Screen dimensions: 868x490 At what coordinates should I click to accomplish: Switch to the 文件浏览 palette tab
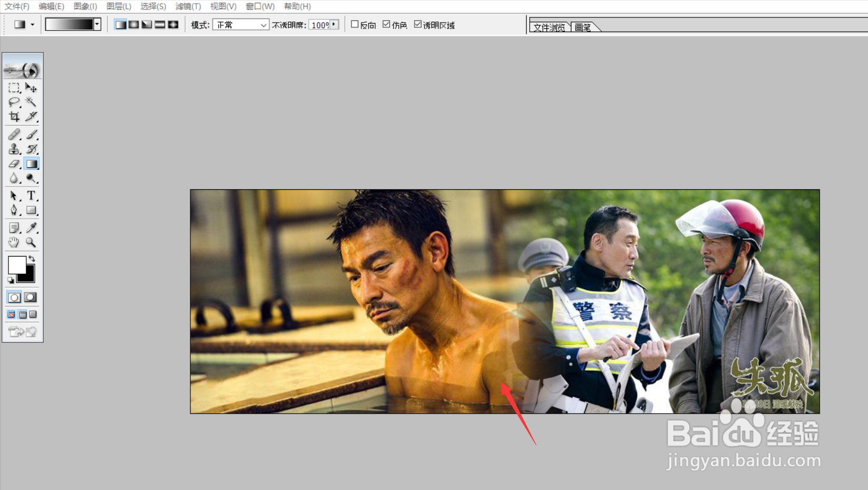point(549,27)
